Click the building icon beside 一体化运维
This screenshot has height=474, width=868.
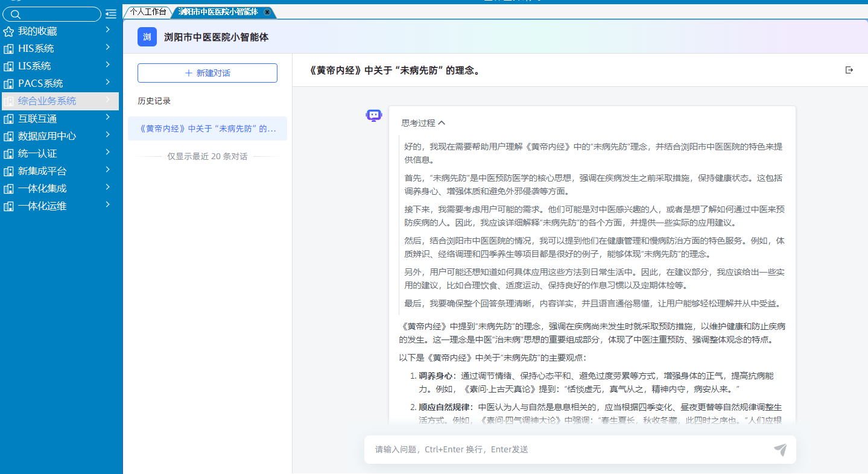[8, 206]
